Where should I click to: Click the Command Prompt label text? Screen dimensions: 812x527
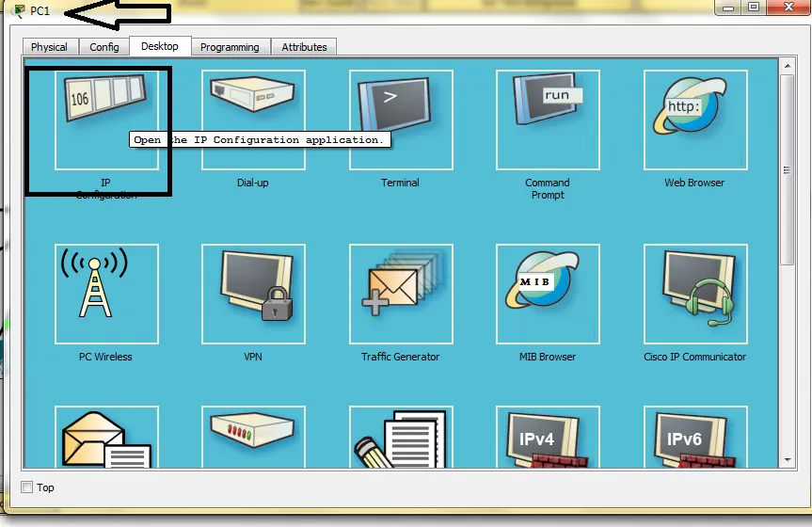[548, 188]
